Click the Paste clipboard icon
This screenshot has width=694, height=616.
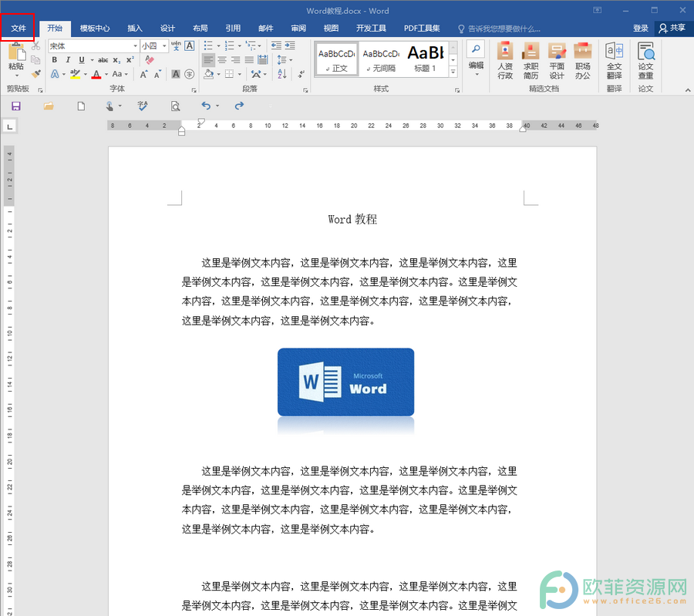[x=16, y=52]
